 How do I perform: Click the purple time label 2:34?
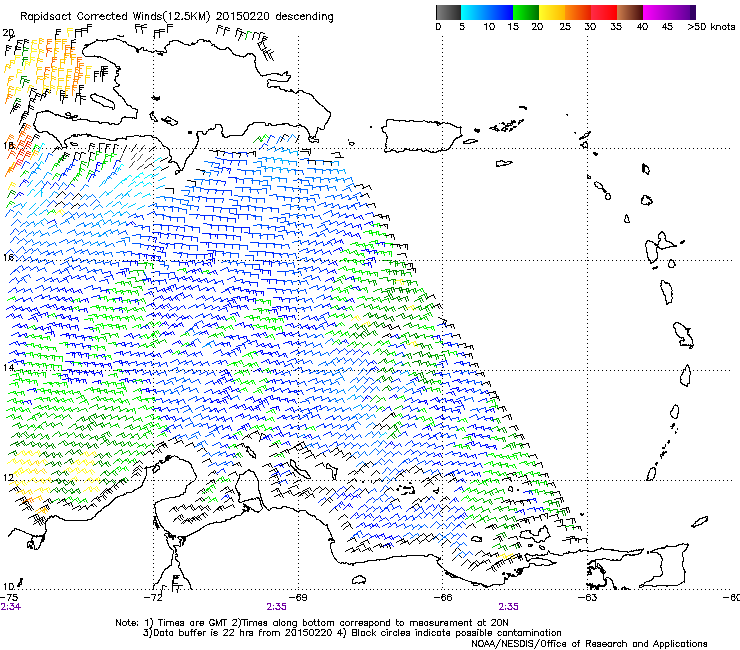(x=10, y=607)
